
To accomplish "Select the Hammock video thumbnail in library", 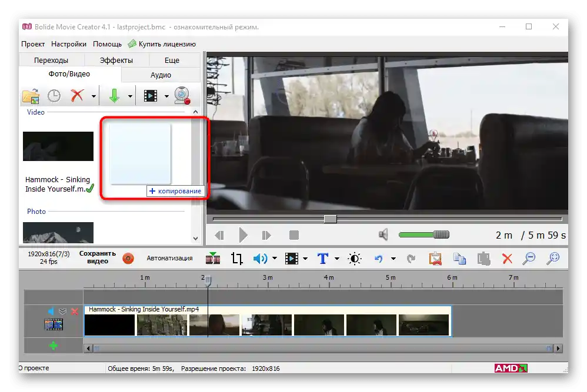I will pos(58,146).
